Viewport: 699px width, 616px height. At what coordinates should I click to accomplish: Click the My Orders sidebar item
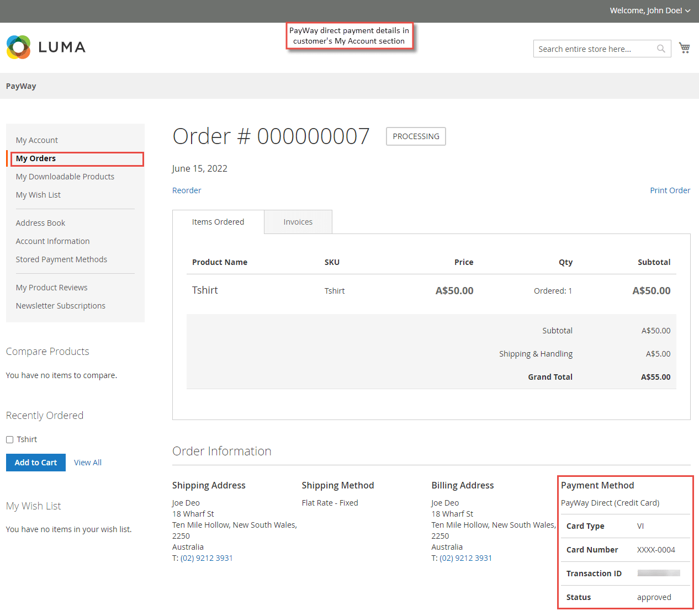tap(35, 158)
